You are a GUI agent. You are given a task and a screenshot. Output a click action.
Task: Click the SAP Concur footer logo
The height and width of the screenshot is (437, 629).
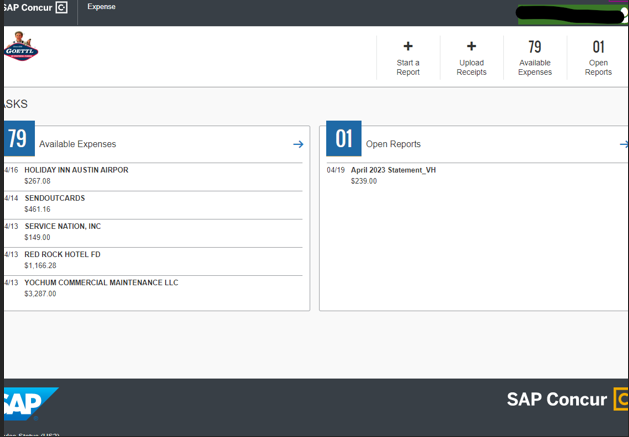pyautogui.click(x=567, y=399)
